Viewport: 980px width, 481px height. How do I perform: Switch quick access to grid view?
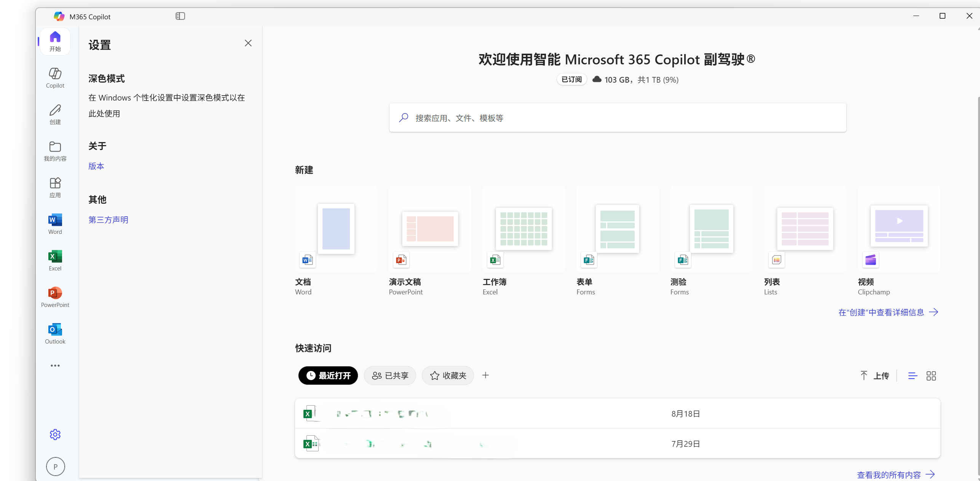pyautogui.click(x=932, y=376)
